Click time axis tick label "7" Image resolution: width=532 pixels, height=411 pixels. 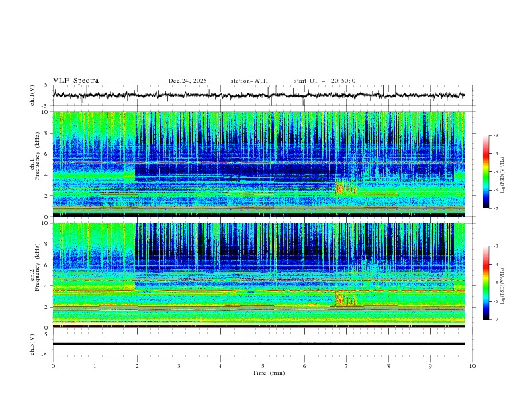point(347,366)
